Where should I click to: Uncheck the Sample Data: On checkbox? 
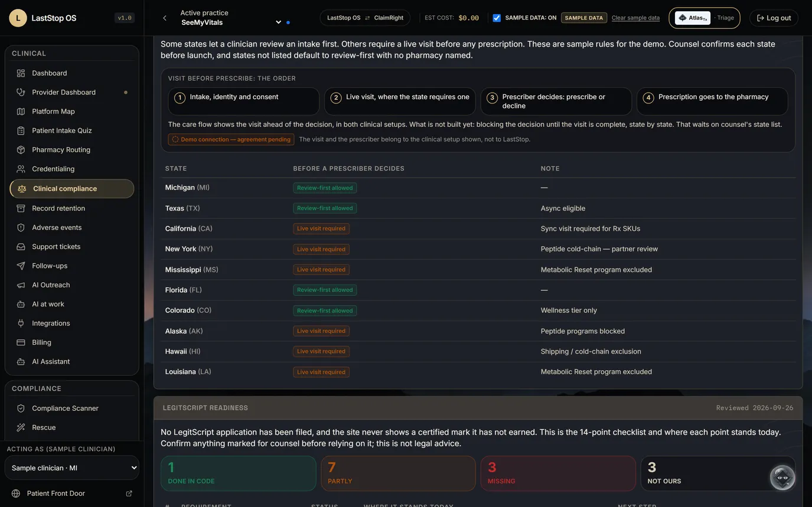click(497, 18)
